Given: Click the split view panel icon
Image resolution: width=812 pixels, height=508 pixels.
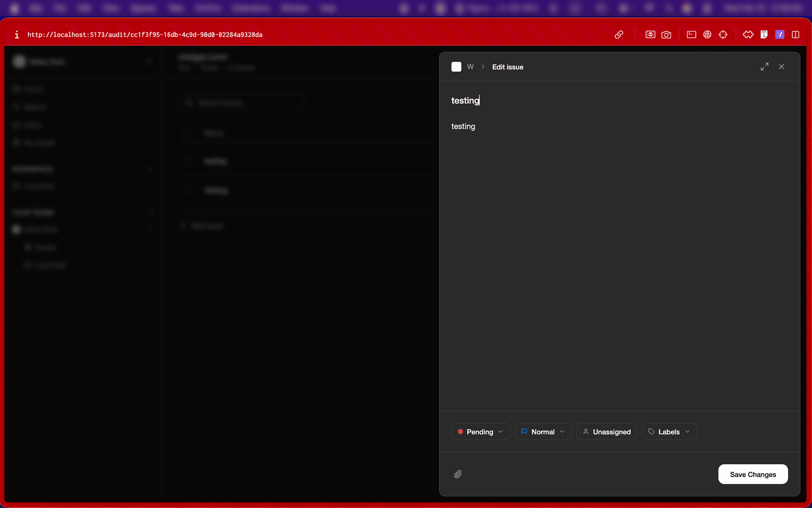Looking at the screenshot, I should click(795, 34).
